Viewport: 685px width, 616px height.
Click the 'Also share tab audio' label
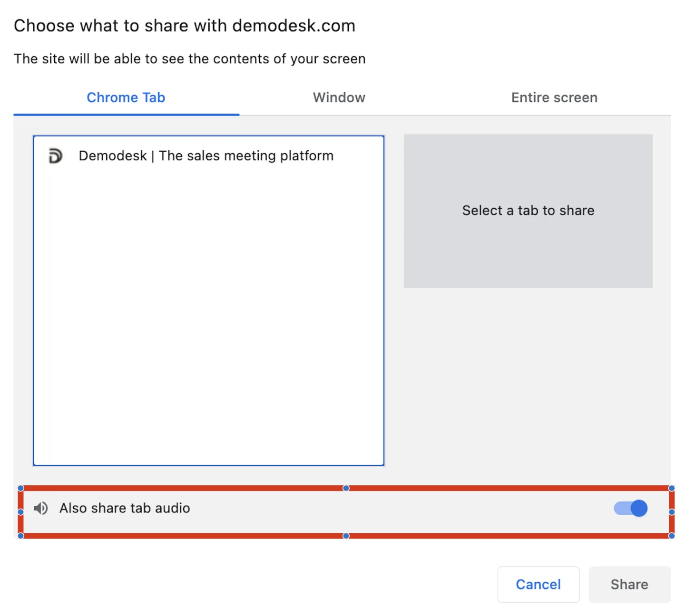coord(125,508)
